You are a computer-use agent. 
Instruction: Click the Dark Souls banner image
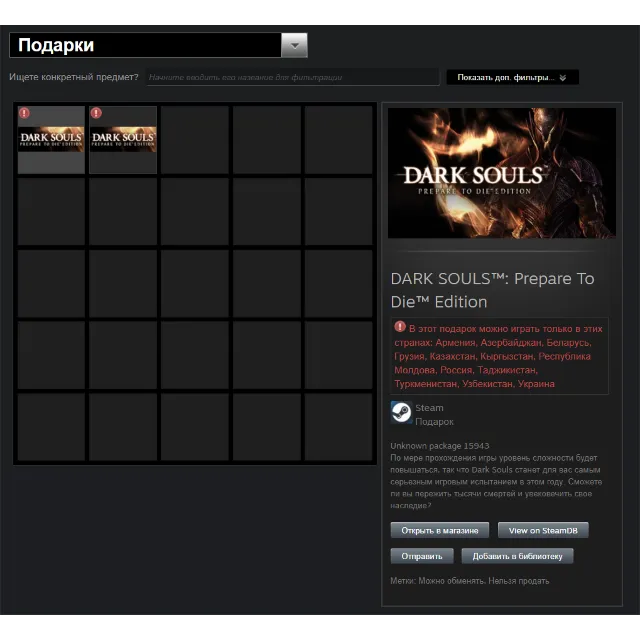pyautogui.click(x=502, y=173)
